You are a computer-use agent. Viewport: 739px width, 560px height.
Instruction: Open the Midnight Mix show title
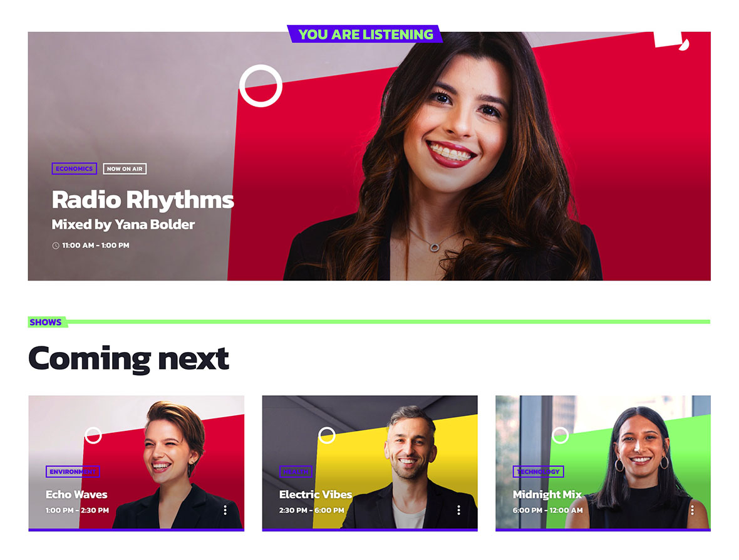coord(547,494)
